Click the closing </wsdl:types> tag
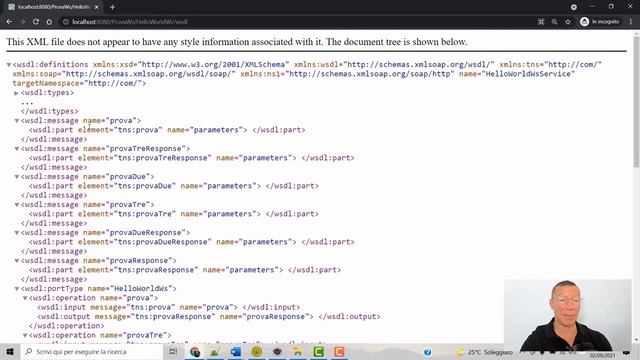Image resolution: width=640 pixels, height=360 pixels. pos(49,111)
